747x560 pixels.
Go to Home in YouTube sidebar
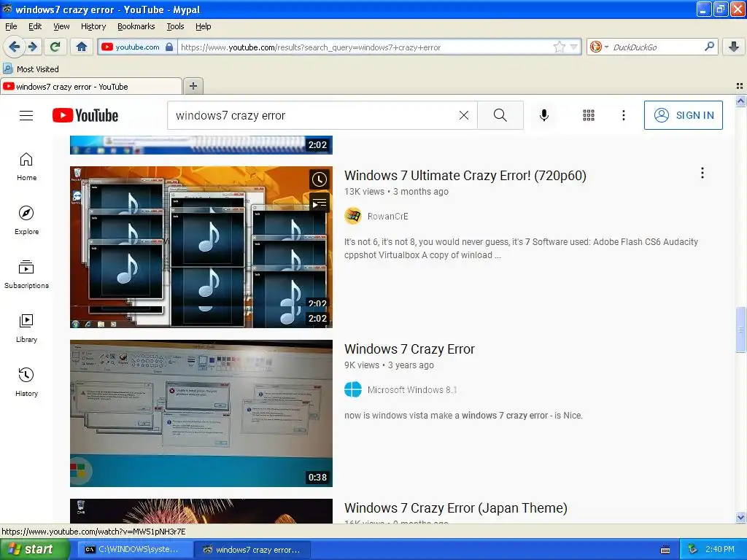[x=26, y=167]
